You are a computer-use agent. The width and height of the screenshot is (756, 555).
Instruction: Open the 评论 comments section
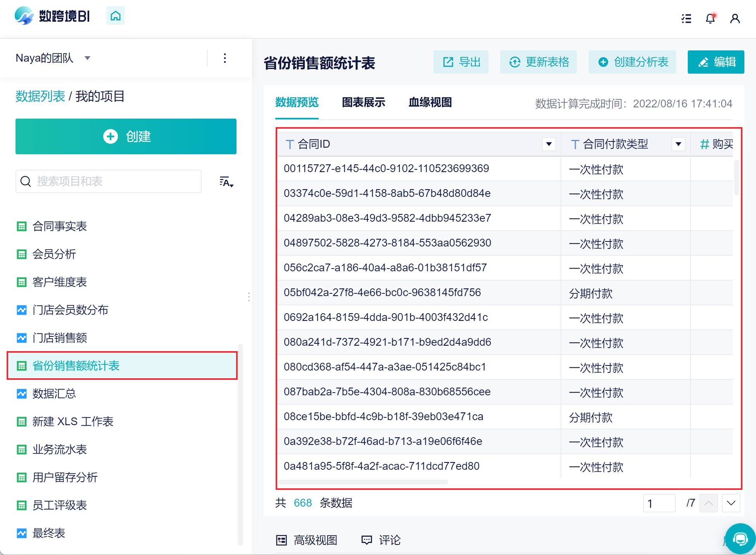pos(381,540)
